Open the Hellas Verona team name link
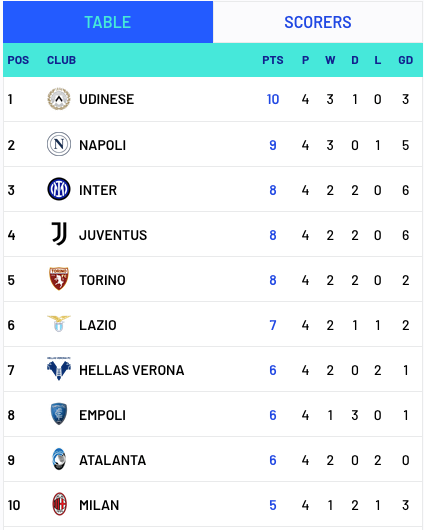Image resolution: width=424 pixels, height=530 pixels. [132, 370]
